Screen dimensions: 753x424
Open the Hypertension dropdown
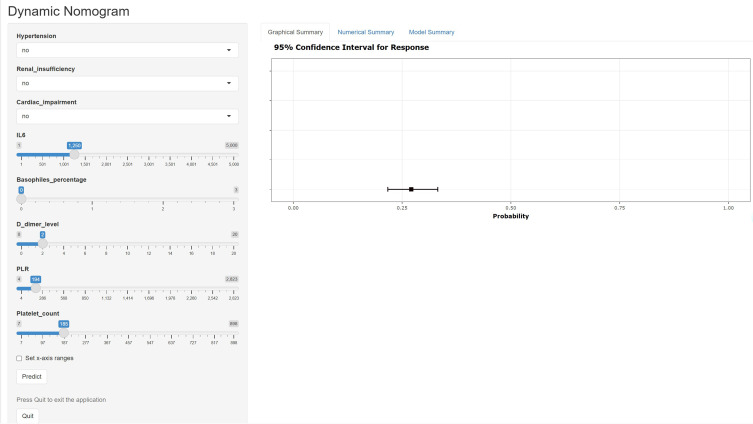click(x=127, y=49)
